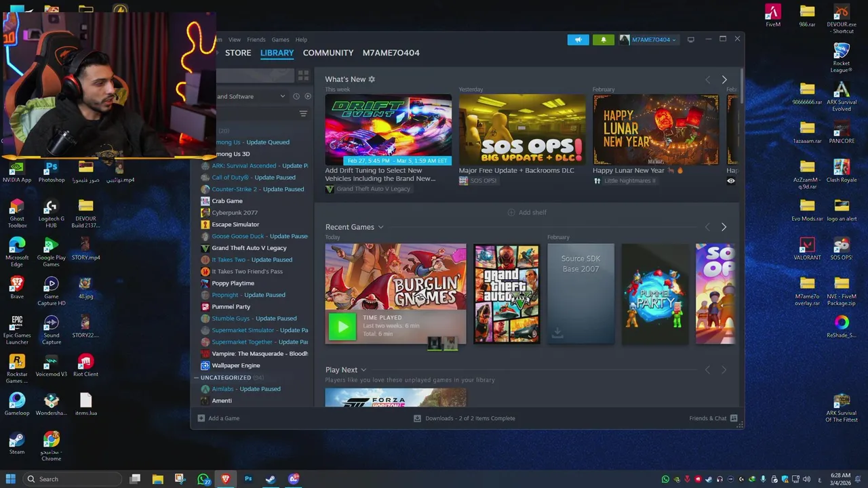Open Games and Software filter dropdown
Viewport: 868px width, 488px height.
(x=251, y=96)
